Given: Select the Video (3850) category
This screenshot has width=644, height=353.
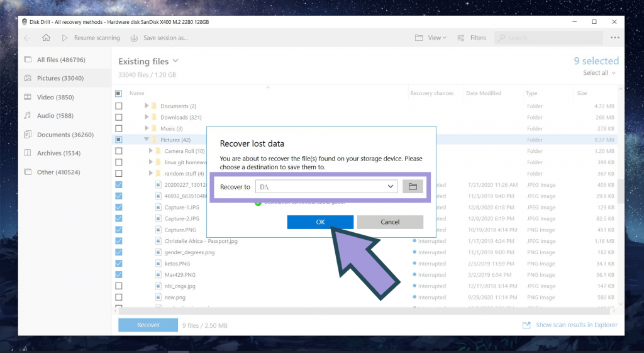Looking at the screenshot, I should (x=65, y=97).
